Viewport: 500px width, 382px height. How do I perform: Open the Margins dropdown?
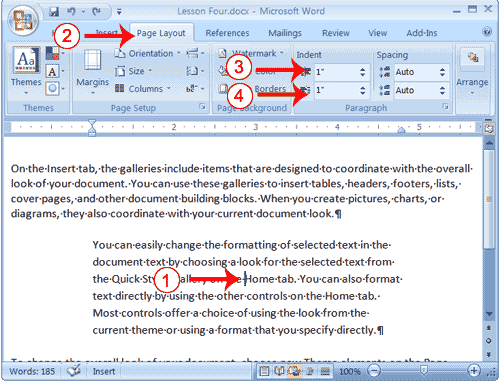[x=93, y=71]
